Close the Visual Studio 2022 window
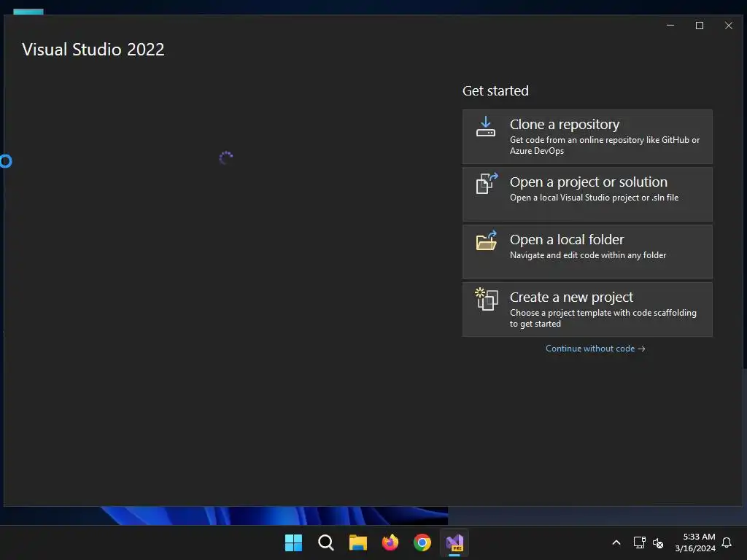Screen dimensions: 747x560 click(729, 26)
